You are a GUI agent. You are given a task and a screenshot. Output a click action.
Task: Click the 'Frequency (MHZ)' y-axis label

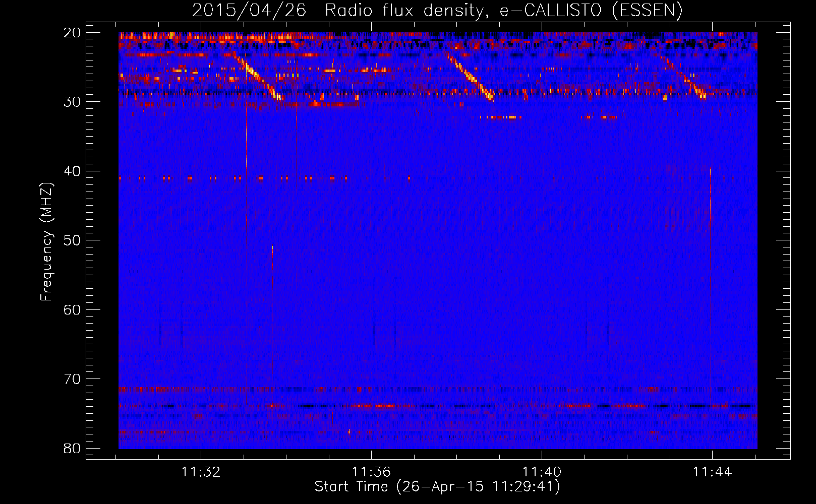pyautogui.click(x=46, y=242)
